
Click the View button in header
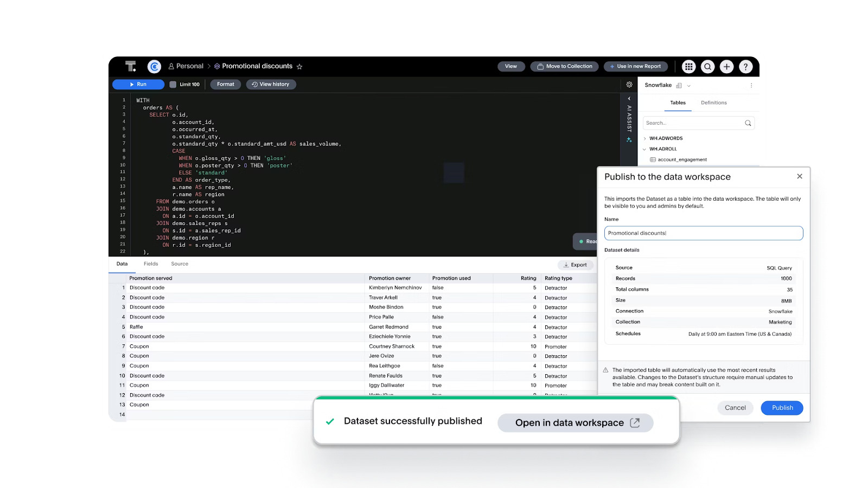(511, 66)
